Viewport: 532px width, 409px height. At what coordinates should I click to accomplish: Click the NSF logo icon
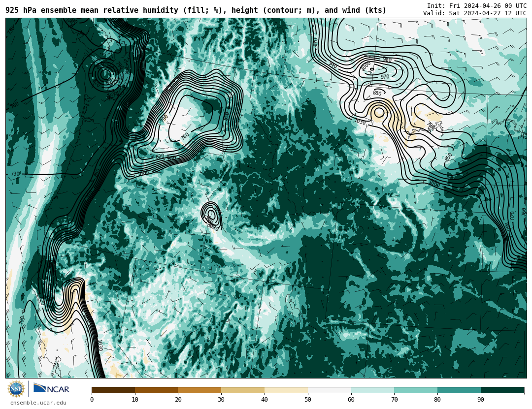tap(16, 389)
